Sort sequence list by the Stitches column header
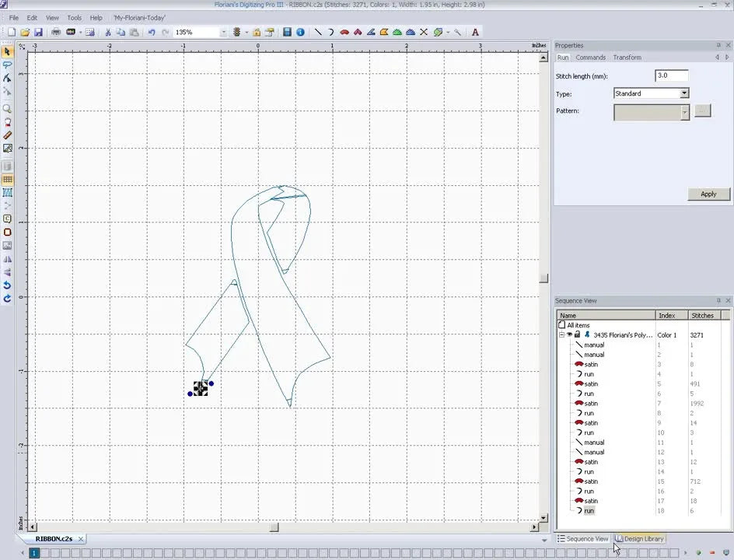 click(x=704, y=315)
